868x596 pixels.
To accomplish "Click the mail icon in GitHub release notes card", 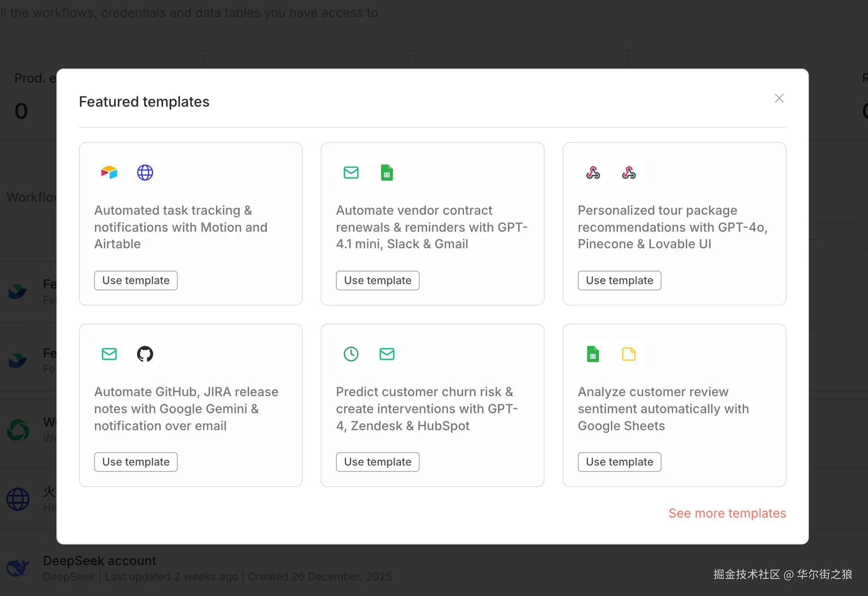I will tap(109, 354).
